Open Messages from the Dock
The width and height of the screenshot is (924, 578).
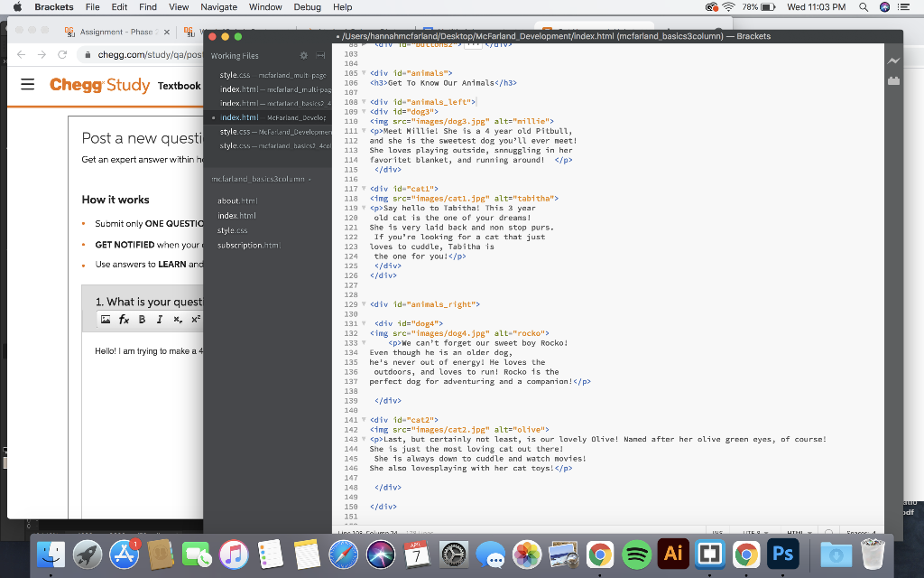tap(490, 555)
